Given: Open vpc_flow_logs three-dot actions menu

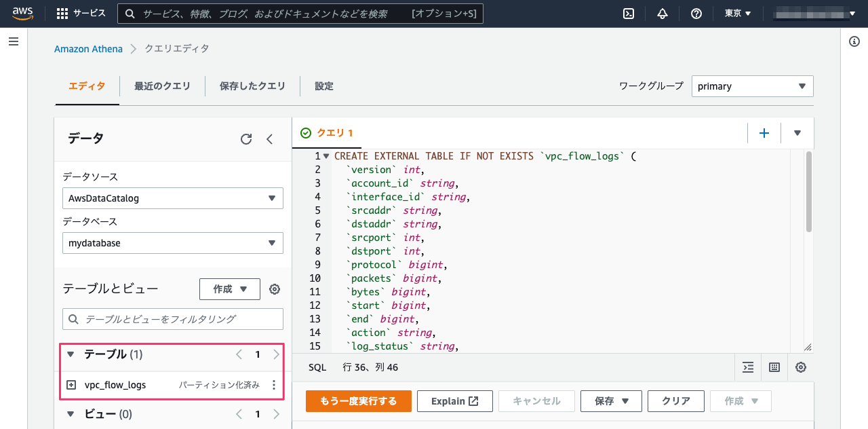Looking at the screenshot, I should (x=274, y=385).
